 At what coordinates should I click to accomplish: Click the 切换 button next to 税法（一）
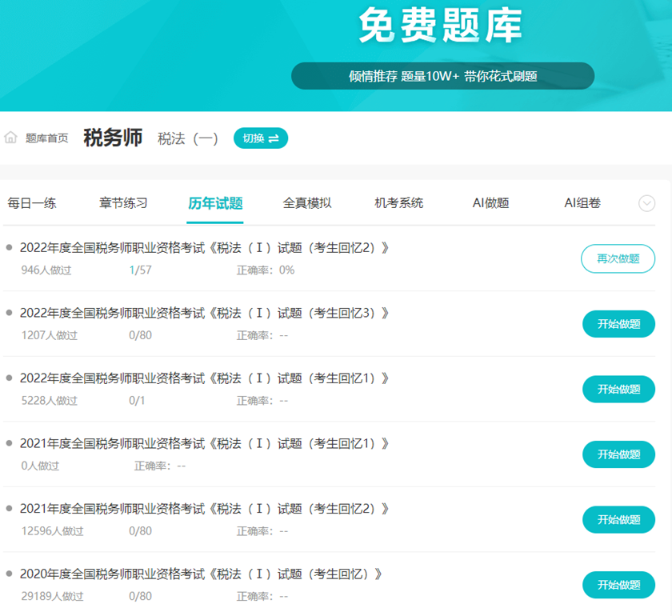pos(260,138)
